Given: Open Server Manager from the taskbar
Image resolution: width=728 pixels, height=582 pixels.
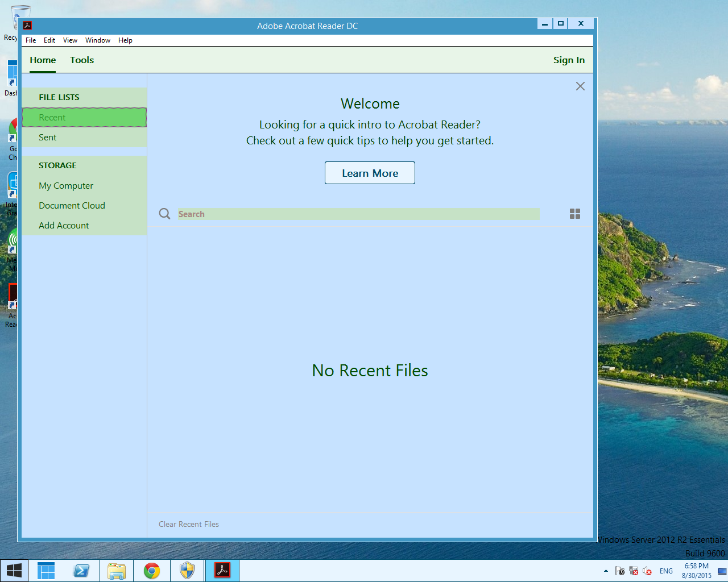Looking at the screenshot, I should [x=46, y=571].
